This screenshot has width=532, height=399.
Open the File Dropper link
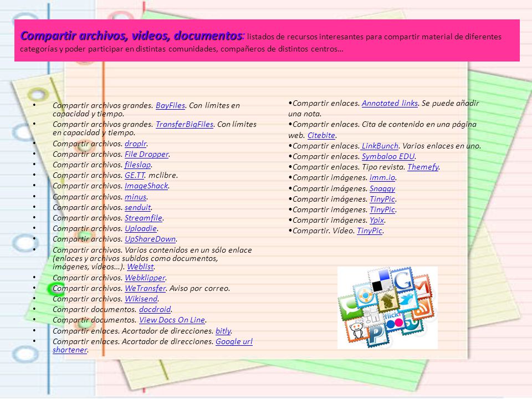pyautogui.click(x=146, y=154)
